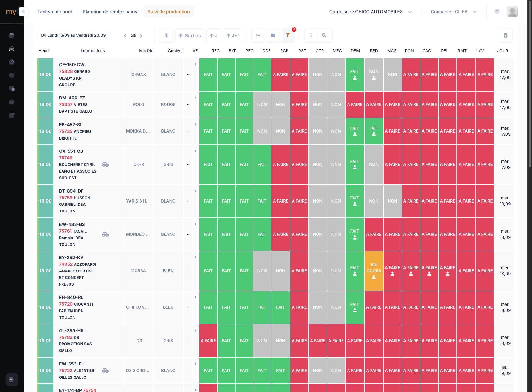Open the filter funnel icon
532x392 pixels.
click(288, 36)
